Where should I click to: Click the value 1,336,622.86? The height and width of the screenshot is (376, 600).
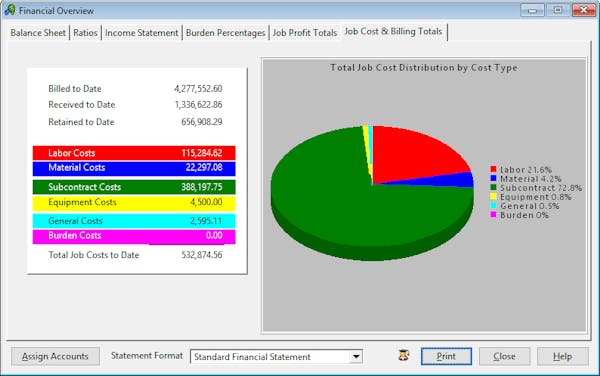[199, 105]
